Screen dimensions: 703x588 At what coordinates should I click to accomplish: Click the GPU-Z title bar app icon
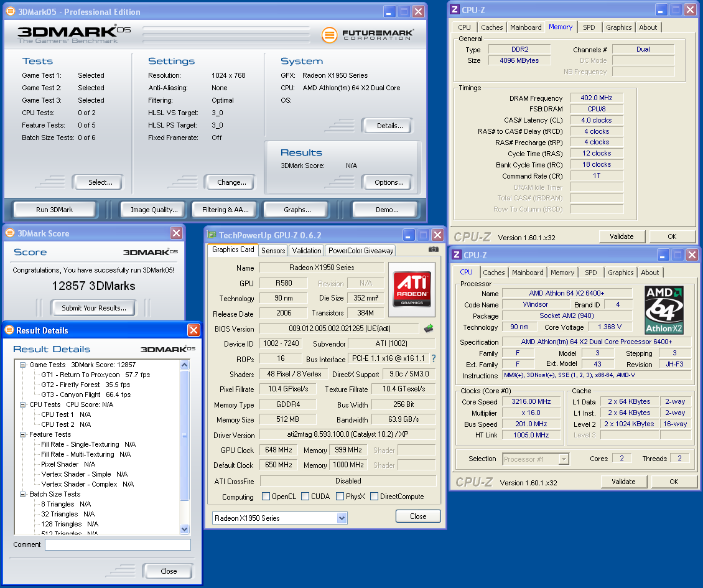(x=212, y=235)
